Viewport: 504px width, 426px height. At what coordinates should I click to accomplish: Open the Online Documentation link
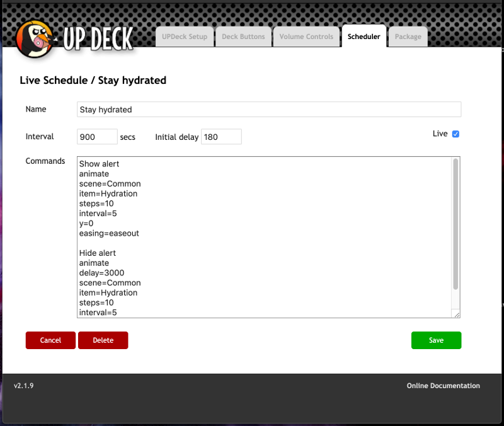click(x=443, y=386)
